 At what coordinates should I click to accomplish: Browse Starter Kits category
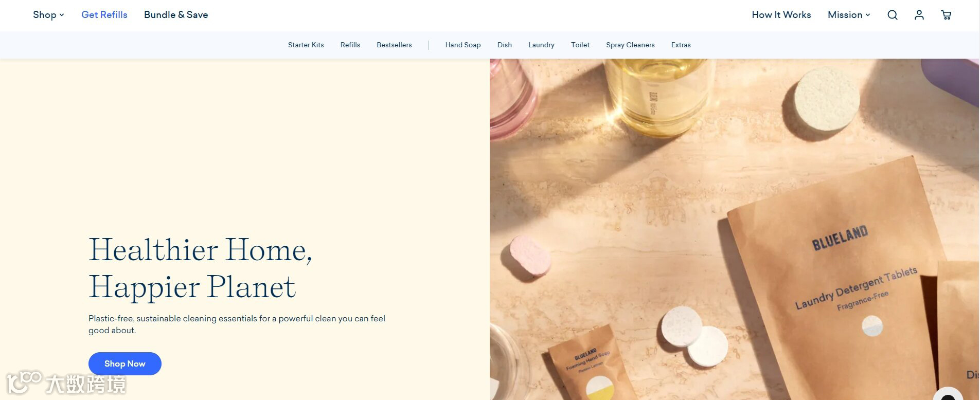[x=306, y=45]
